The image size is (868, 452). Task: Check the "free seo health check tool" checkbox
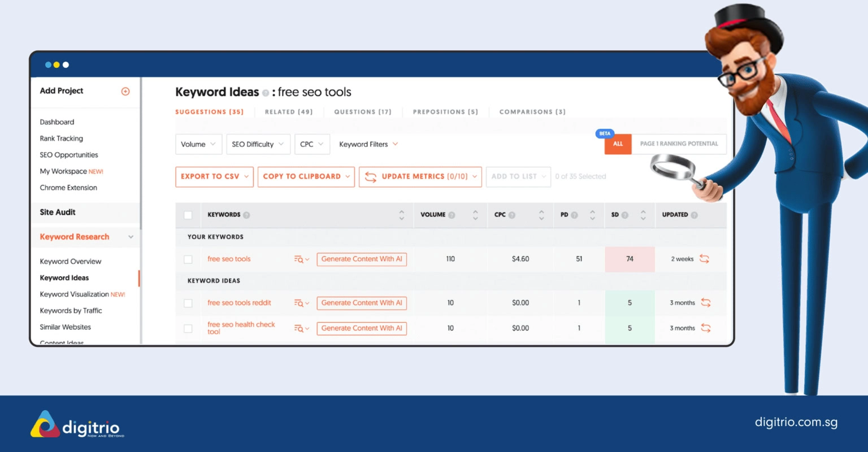[188, 328]
